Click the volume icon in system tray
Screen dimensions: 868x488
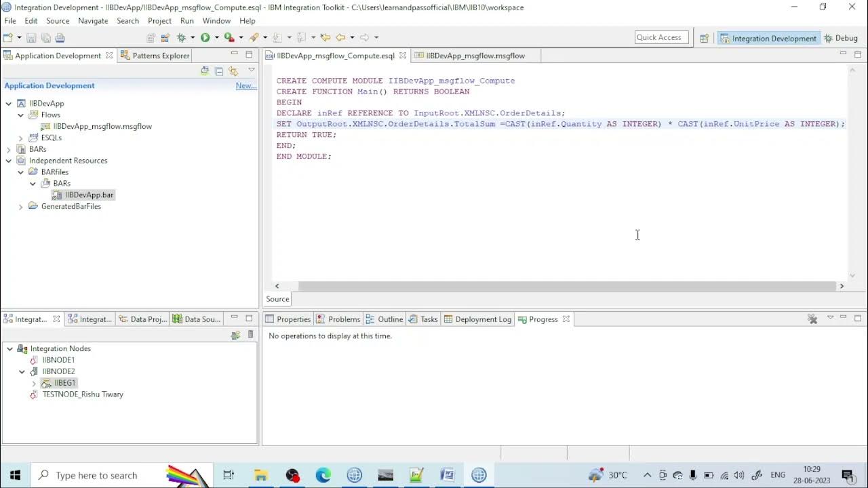739,475
